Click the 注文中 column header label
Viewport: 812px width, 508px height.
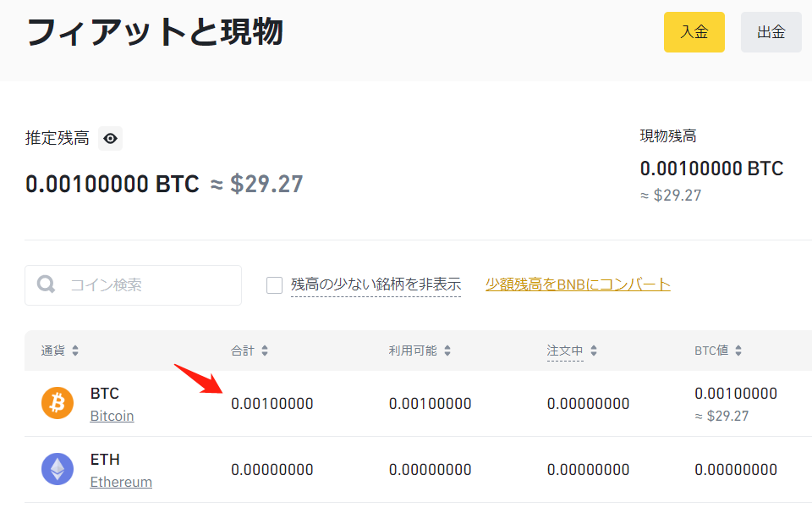(x=565, y=351)
